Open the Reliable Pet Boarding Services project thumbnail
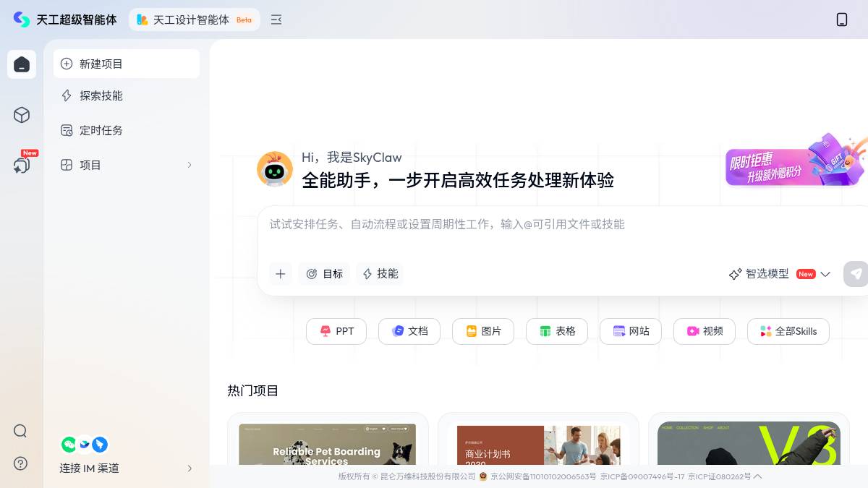The height and width of the screenshot is (488, 868). coord(328,444)
